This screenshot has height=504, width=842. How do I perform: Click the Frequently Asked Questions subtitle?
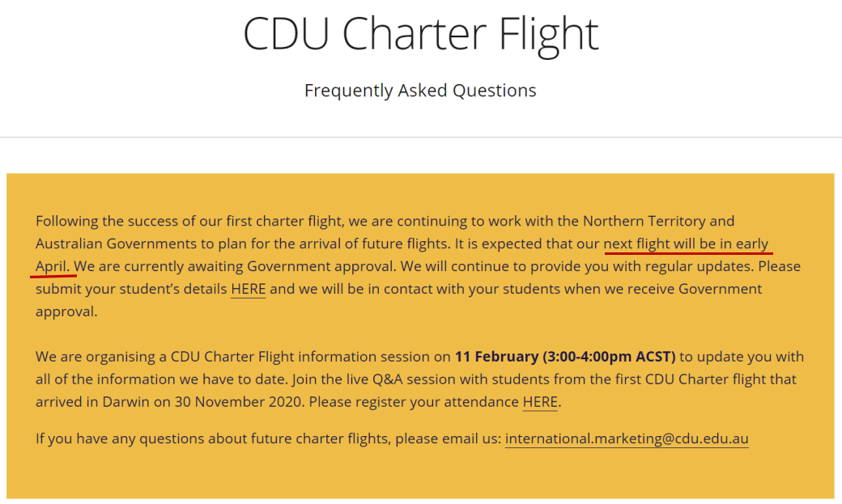coord(420,90)
